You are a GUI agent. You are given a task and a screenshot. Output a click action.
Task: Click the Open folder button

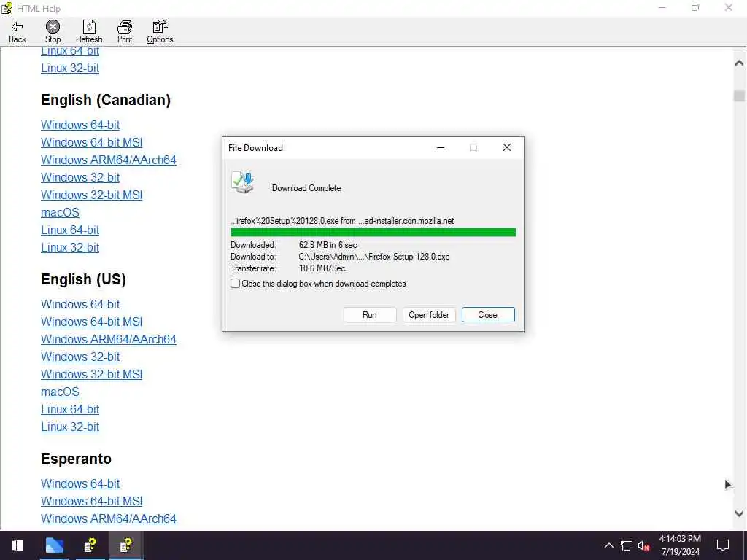click(429, 315)
